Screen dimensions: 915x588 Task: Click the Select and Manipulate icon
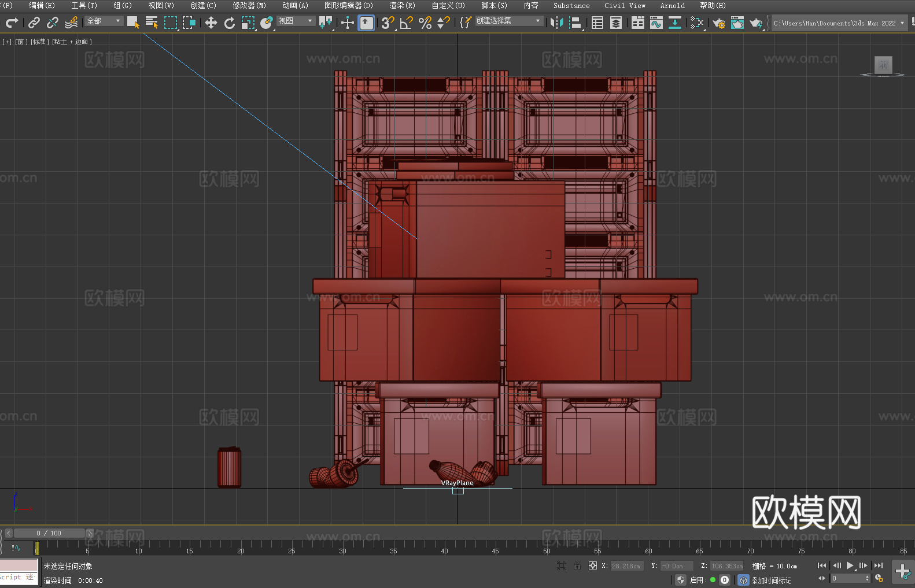(x=347, y=23)
